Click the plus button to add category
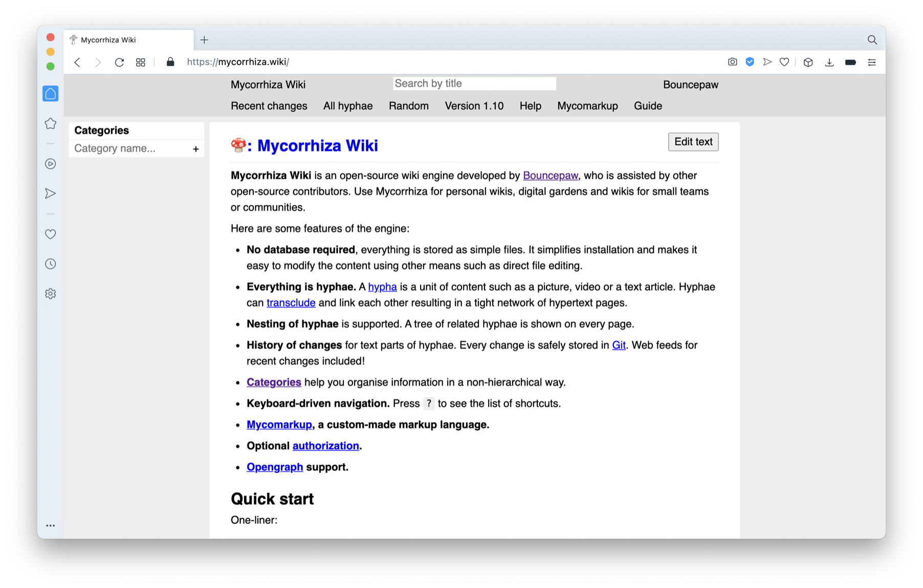Viewport: 923px width, 588px height. coord(195,149)
